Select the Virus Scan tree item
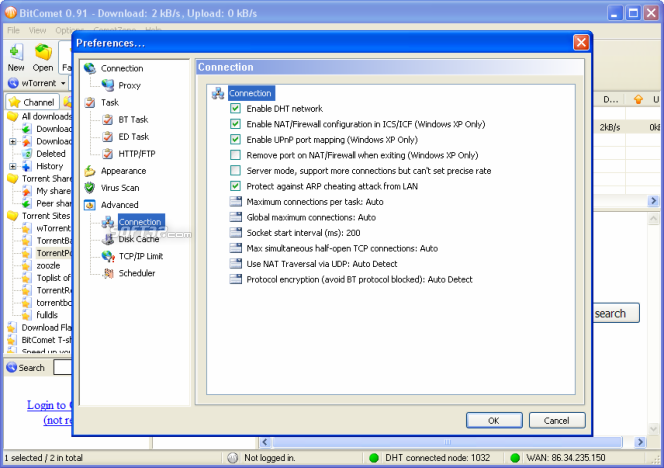This screenshot has width=664, height=468. 120,188
